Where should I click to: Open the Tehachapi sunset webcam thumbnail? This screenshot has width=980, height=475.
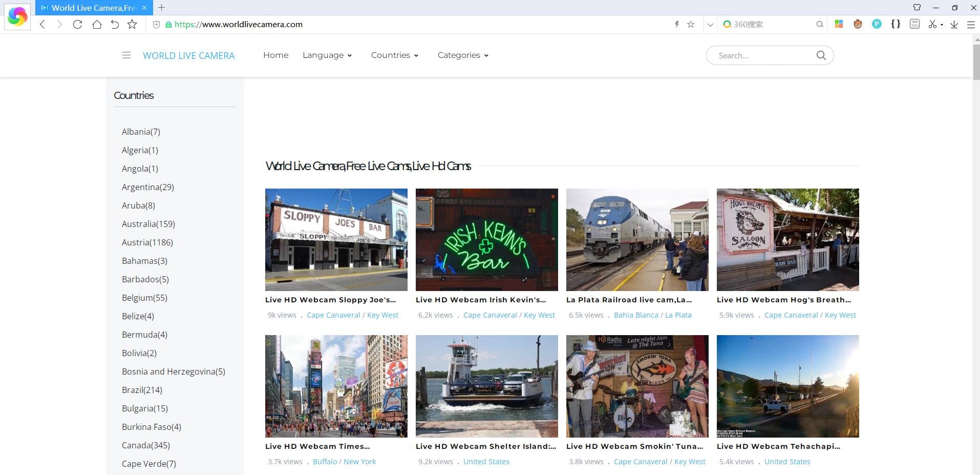point(788,386)
